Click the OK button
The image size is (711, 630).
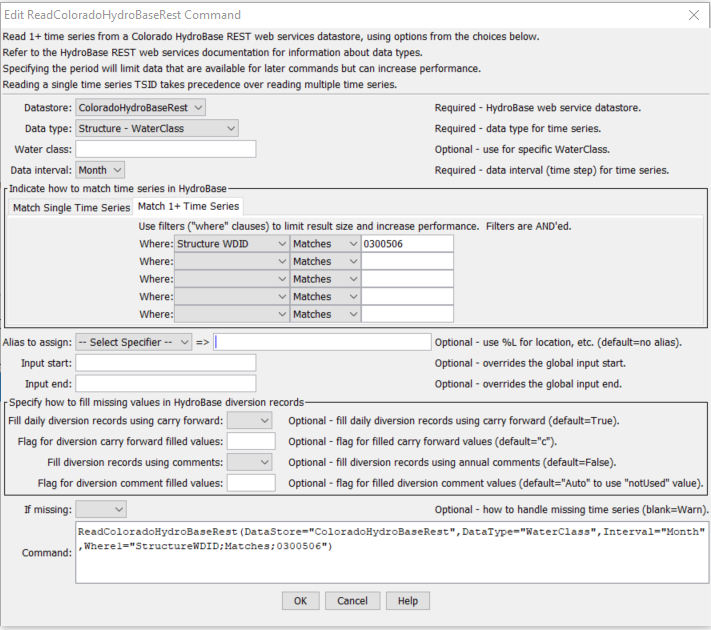point(300,601)
